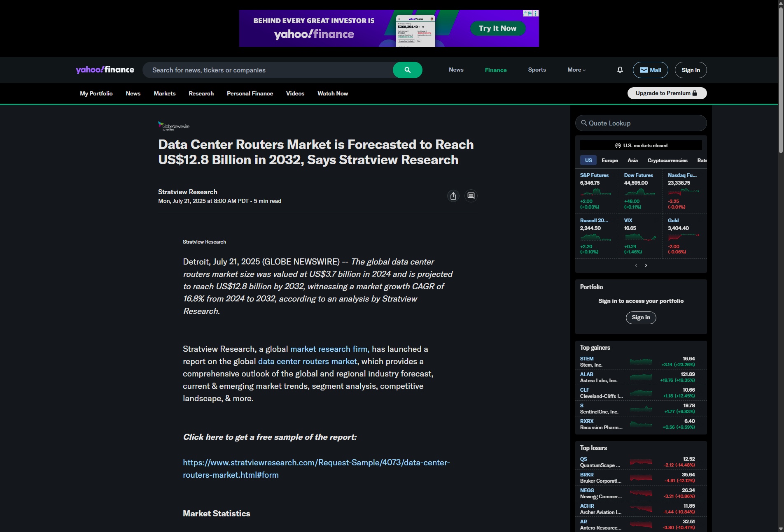This screenshot has height=532, width=784.
Task: Click the scrollbar down arrow
Action: [780, 528]
